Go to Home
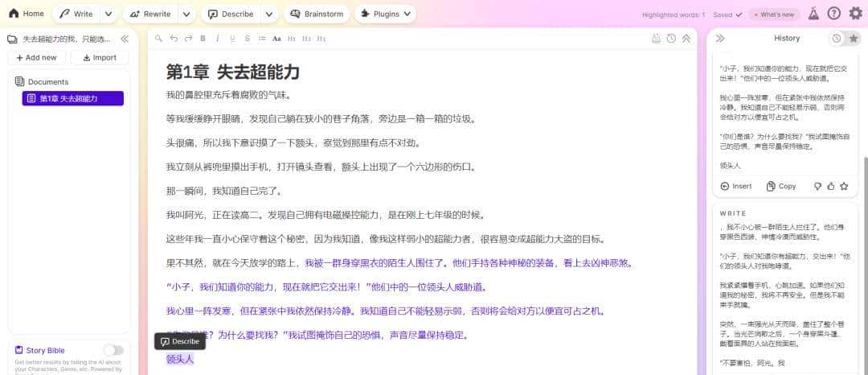The width and height of the screenshot is (868, 375). tap(27, 14)
